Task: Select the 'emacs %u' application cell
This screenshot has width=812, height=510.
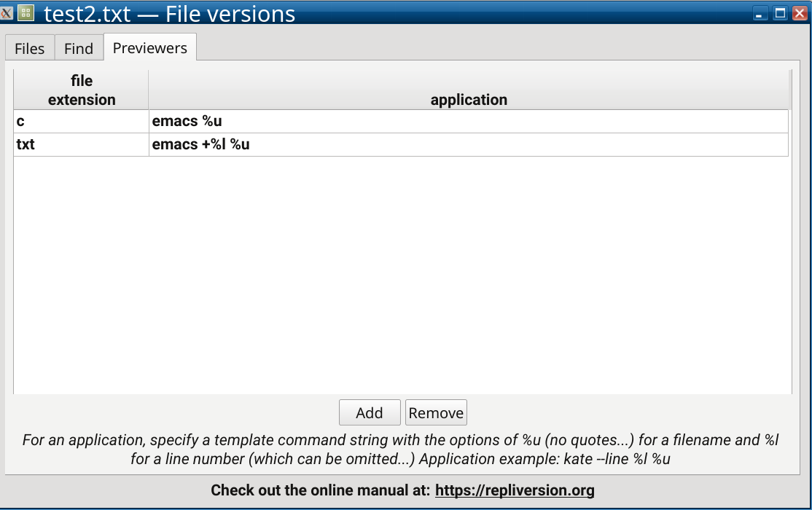Action: point(469,121)
